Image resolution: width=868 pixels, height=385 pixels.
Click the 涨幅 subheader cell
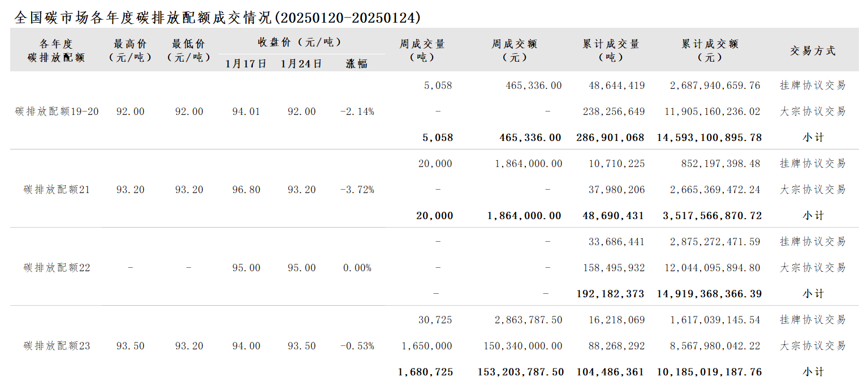click(x=357, y=63)
